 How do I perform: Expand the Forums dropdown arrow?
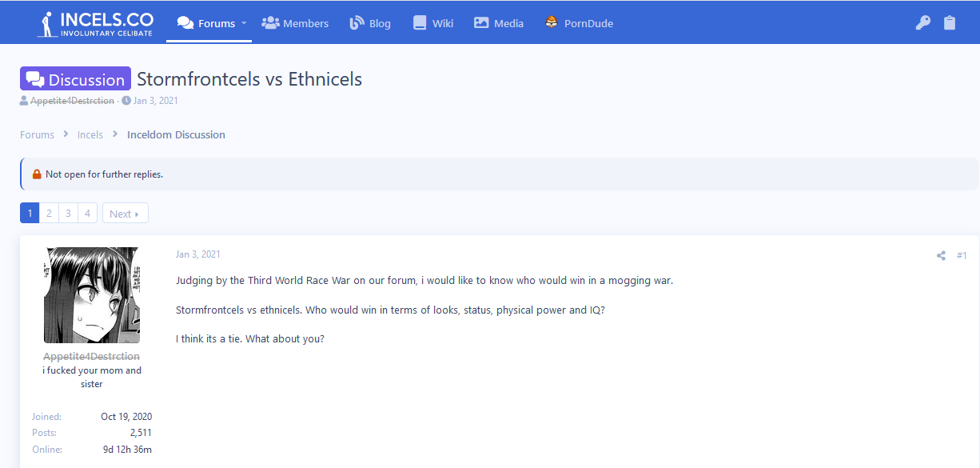(244, 23)
